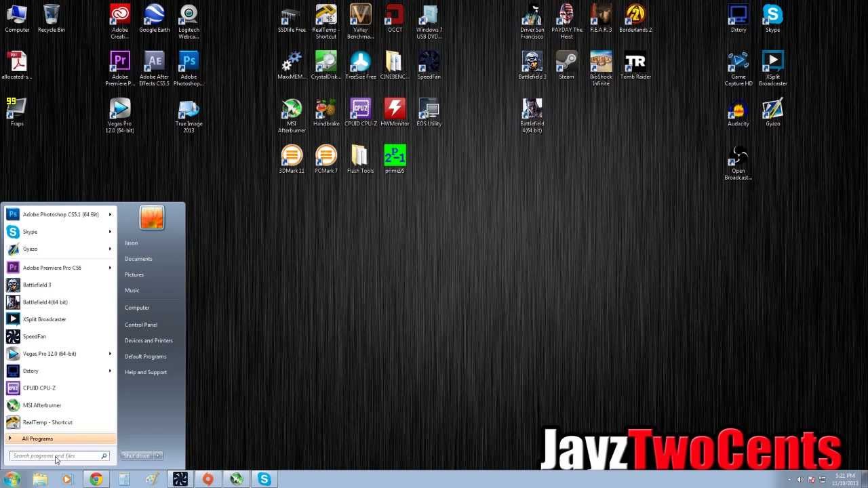This screenshot has height=488, width=868.
Task: Open Windows Media Player from the taskbar
Action: coord(66,479)
